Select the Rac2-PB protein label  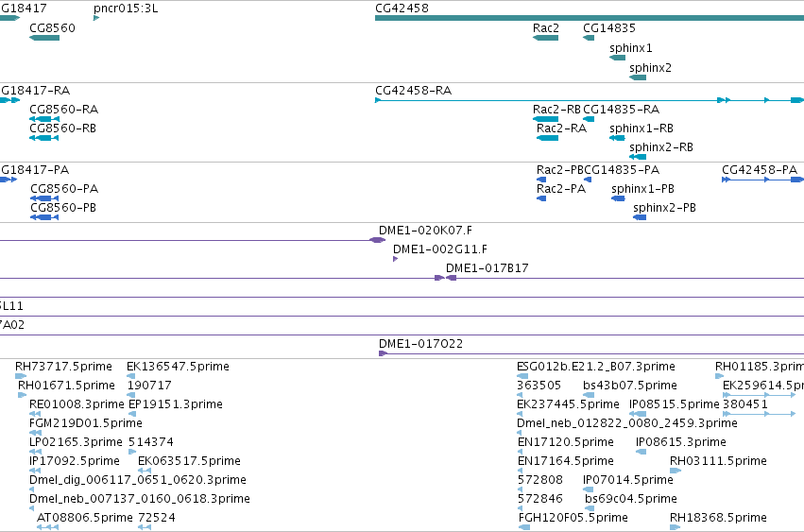click(x=560, y=170)
